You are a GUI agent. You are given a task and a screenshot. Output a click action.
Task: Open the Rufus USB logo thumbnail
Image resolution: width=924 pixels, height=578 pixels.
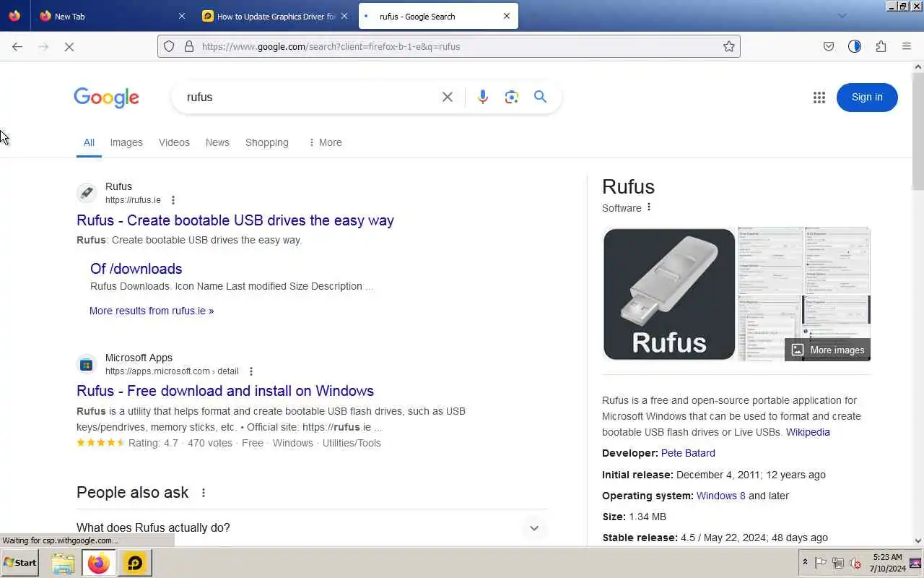click(x=669, y=294)
